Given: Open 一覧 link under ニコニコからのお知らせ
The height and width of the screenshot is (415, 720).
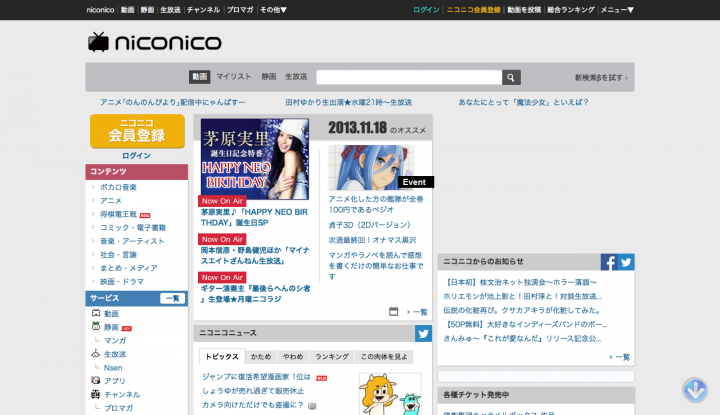Looking at the screenshot, I should coord(623,357).
